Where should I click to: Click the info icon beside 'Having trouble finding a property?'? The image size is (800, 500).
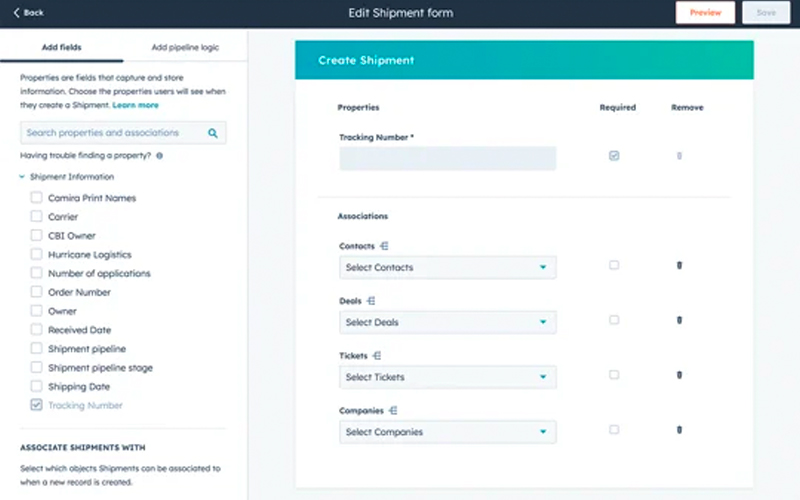pyautogui.click(x=160, y=156)
